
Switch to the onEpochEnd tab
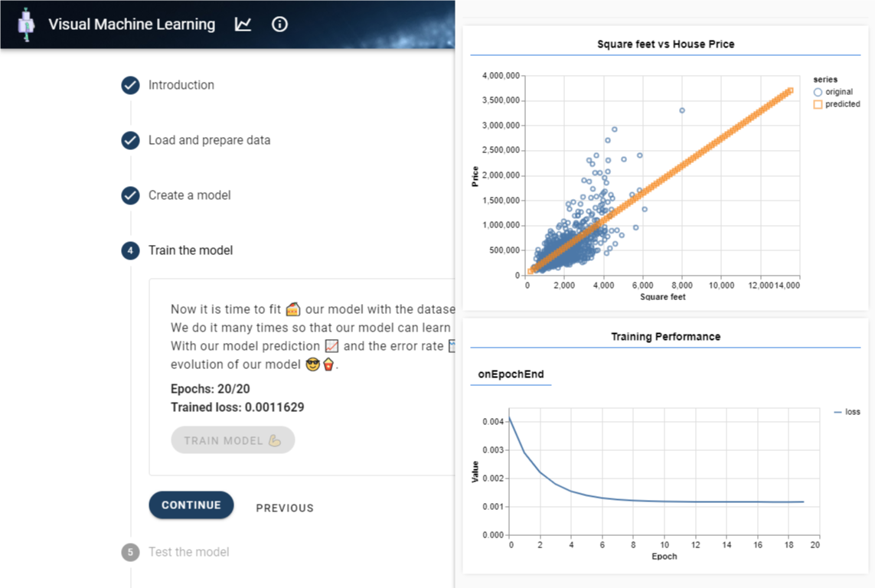(x=510, y=374)
